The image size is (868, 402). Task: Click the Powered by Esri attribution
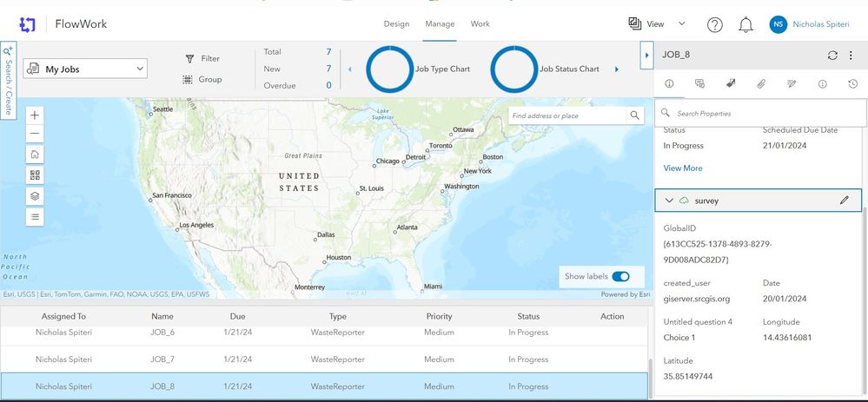(625, 294)
